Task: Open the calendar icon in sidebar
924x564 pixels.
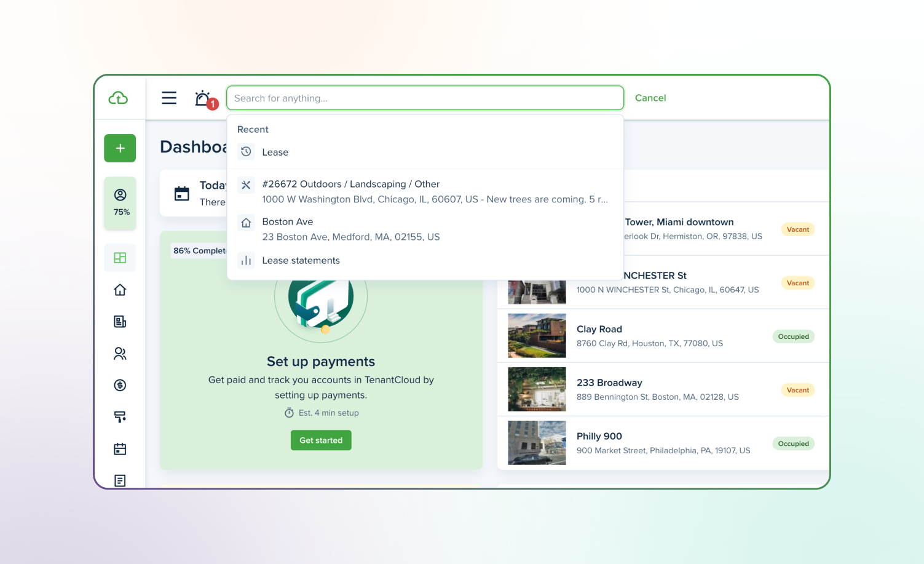Action: pos(120,449)
